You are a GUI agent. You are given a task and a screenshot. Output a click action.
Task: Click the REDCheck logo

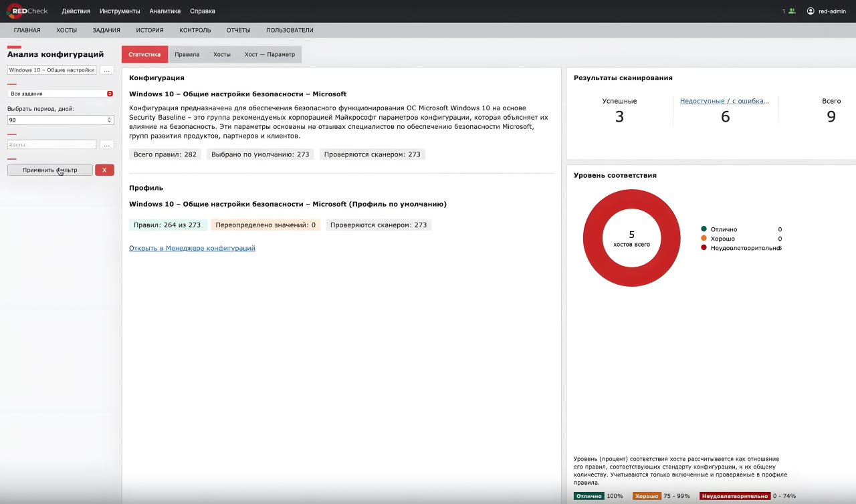[x=27, y=11]
